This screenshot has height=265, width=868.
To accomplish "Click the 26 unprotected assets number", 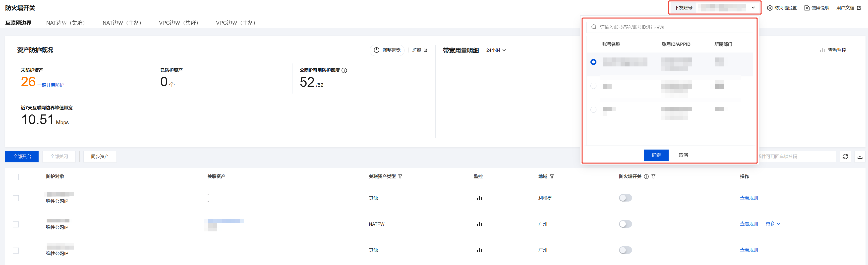I will pos(28,82).
